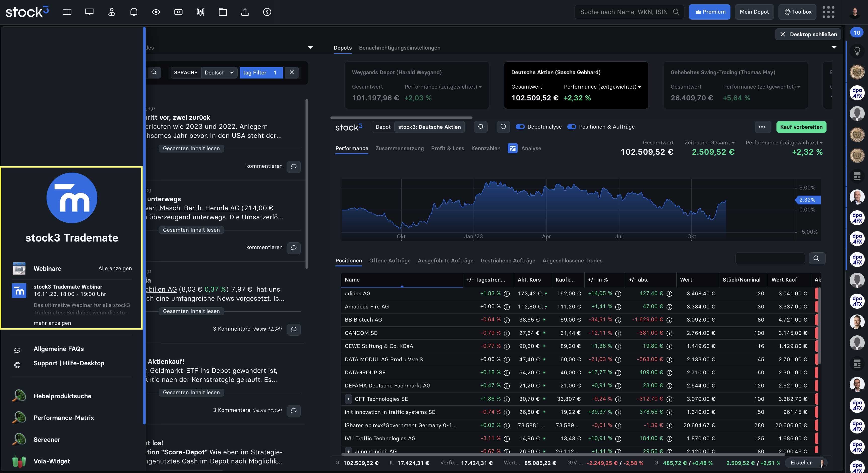Click mehr anzeigen under webinar
The width and height of the screenshot is (868, 473).
pyautogui.click(x=52, y=323)
